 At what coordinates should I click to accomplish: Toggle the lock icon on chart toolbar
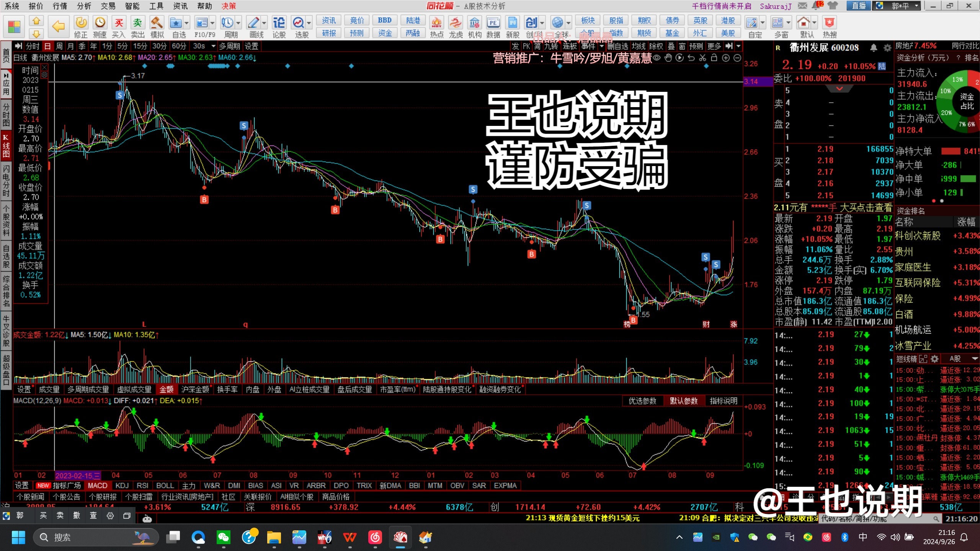(714, 58)
